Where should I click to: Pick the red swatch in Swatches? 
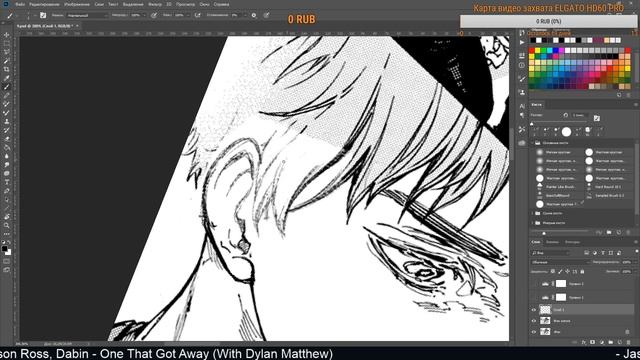click(532, 51)
